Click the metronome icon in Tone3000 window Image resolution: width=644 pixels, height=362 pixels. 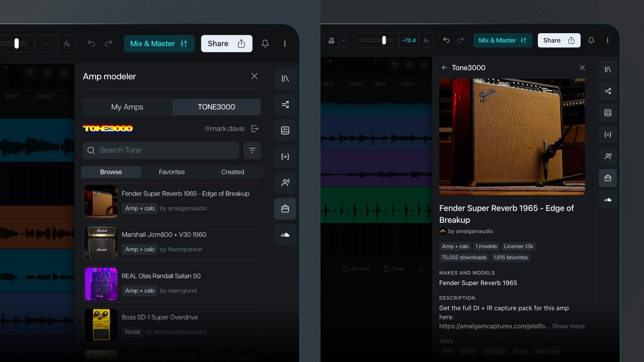332,40
